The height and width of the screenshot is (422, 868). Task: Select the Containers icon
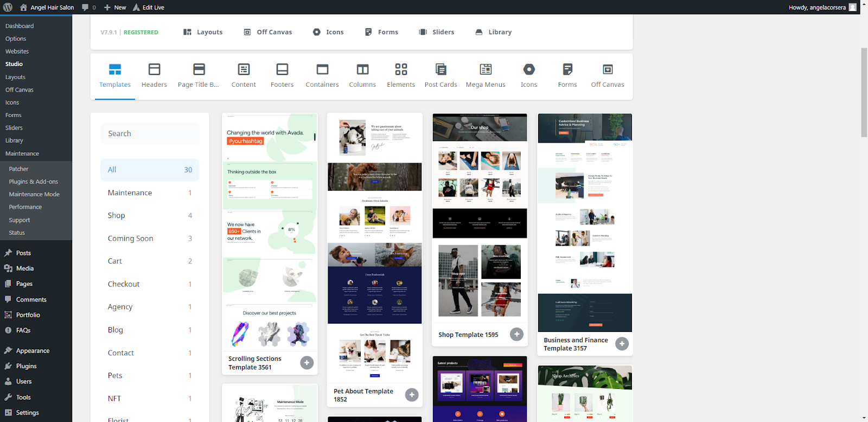(x=322, y=69)
